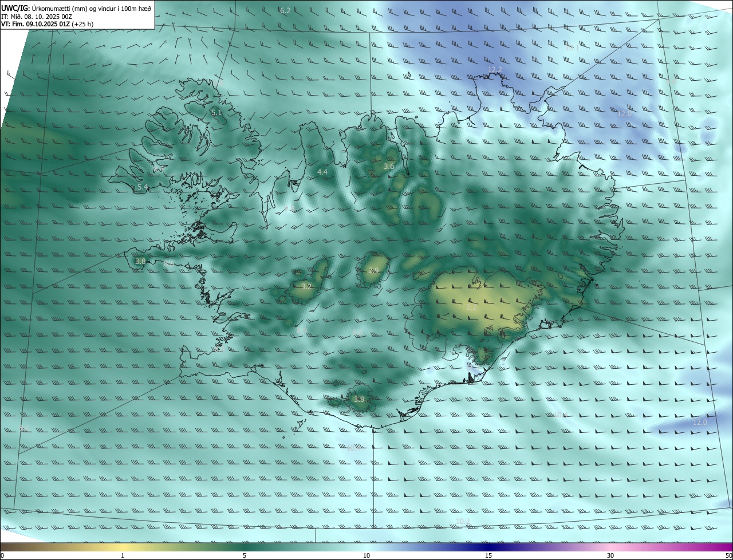Click the 3.2 value label
This screenshot has height=560, width=733.
306,286
